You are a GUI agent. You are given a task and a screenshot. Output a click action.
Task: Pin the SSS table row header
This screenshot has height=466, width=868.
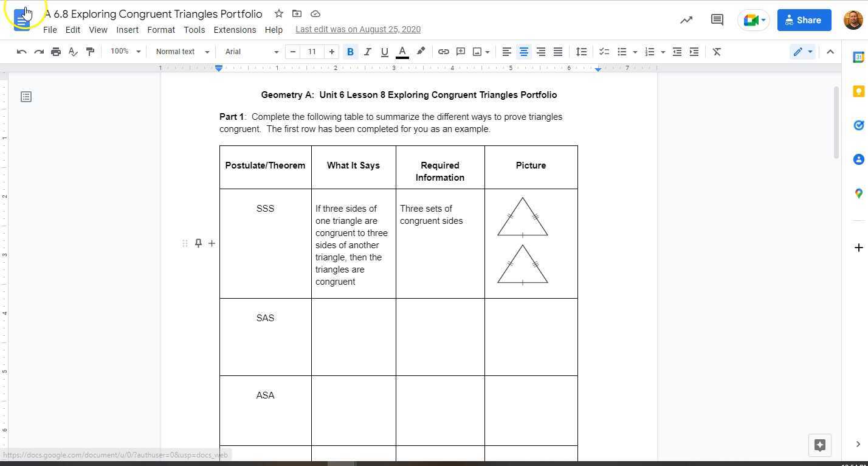[x=198, y=243]
